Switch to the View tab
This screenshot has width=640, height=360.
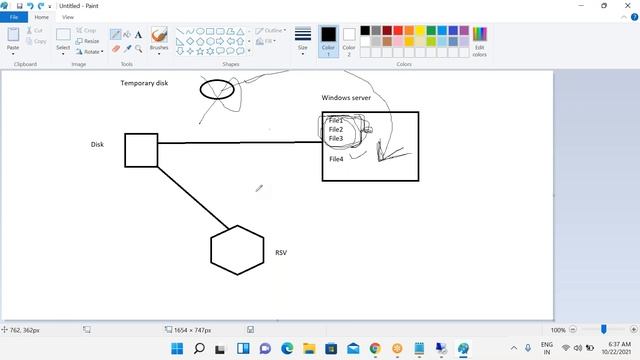coord(68,17)
